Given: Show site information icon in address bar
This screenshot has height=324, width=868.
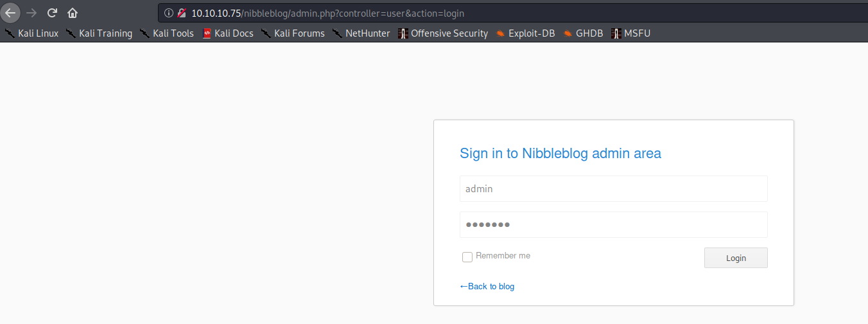Looking at the screenshot, I should 169,13.
